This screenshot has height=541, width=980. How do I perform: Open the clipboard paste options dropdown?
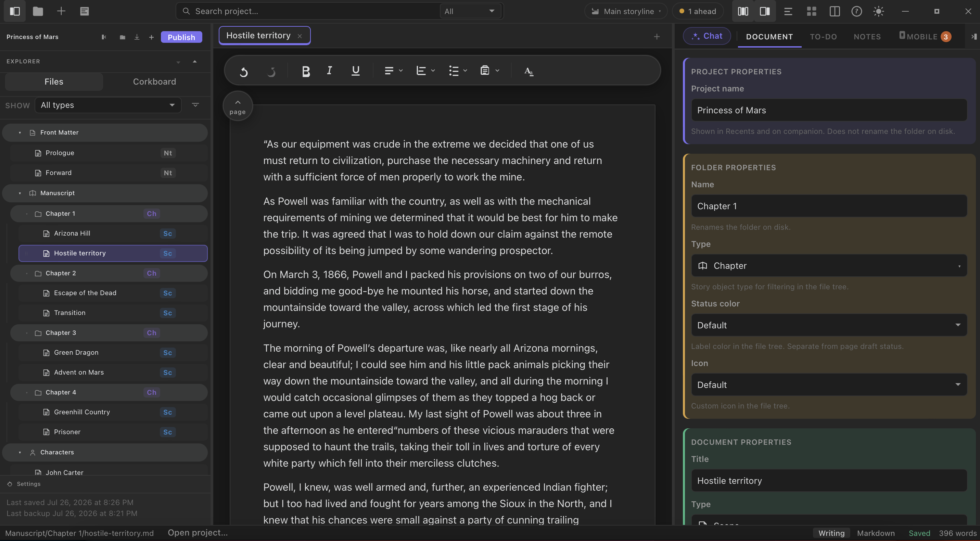click(x=489, y=71)
